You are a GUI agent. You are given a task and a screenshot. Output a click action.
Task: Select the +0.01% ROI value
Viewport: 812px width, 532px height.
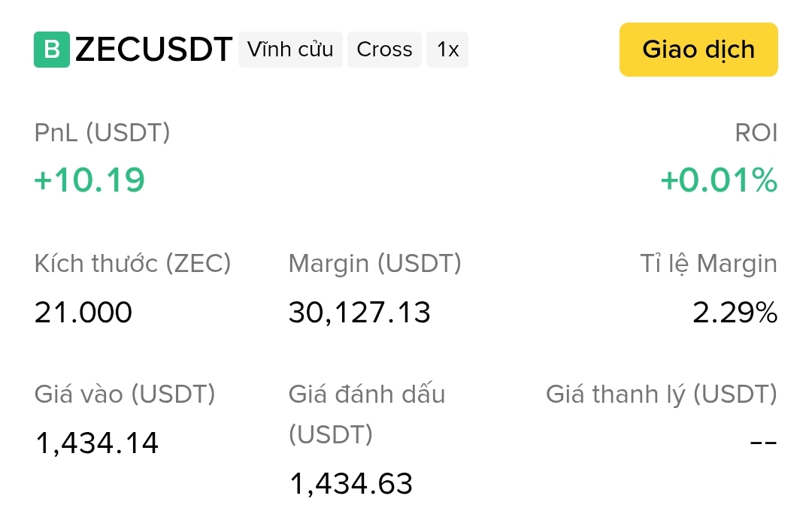[719, 180]
